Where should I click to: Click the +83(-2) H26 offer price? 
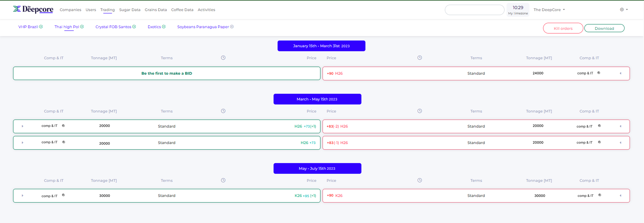coord(337,126)
